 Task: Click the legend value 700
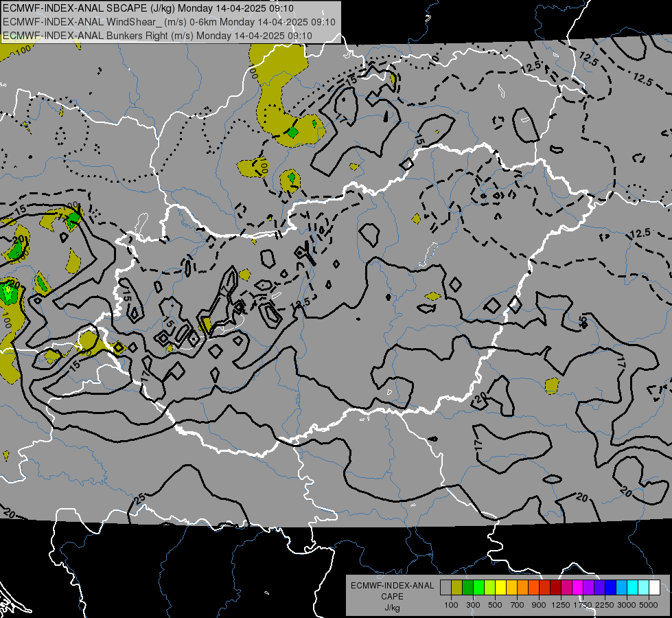pos(518,605)
